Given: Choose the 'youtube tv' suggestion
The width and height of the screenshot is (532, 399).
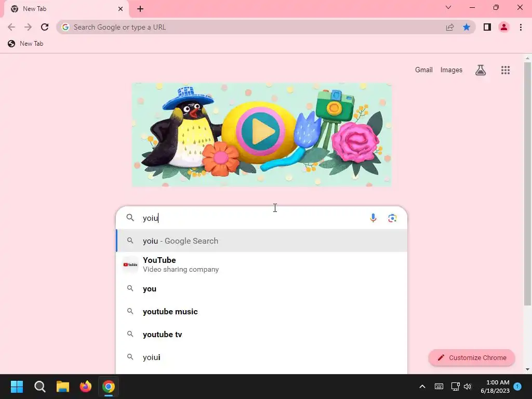Looking at the screenshot, I should [x=261, y=334].
